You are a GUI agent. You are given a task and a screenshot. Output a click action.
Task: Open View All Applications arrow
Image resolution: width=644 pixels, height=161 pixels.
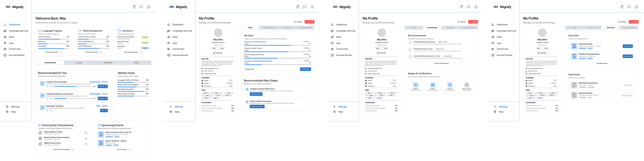pyautogui.click(x=141, y=52)
